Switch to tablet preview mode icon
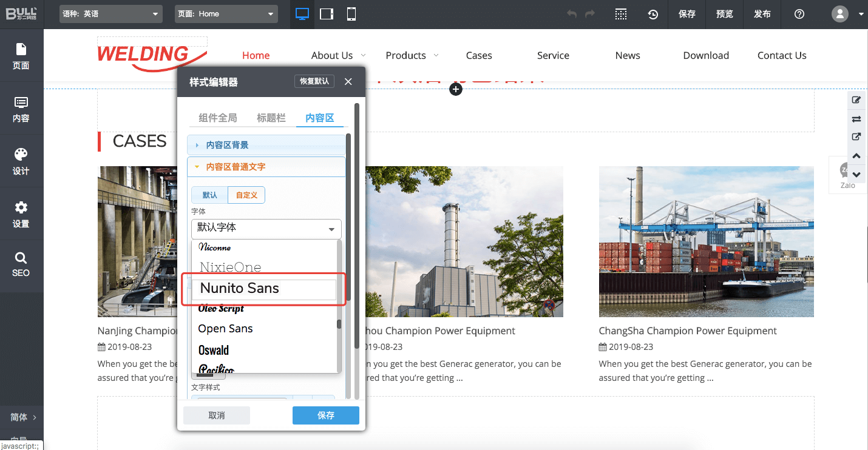The image size is (868, 450). point(327,14)
